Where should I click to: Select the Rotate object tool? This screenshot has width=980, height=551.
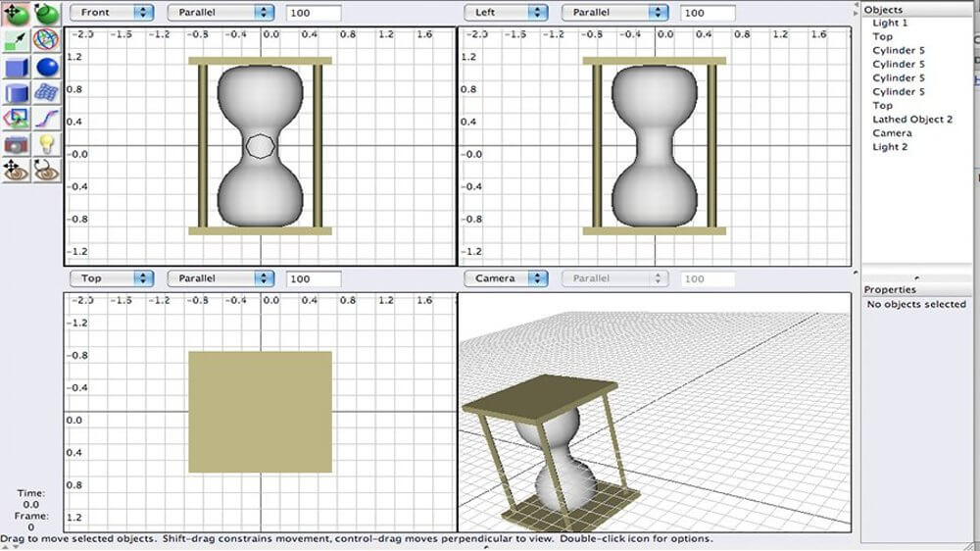point(46,14)
